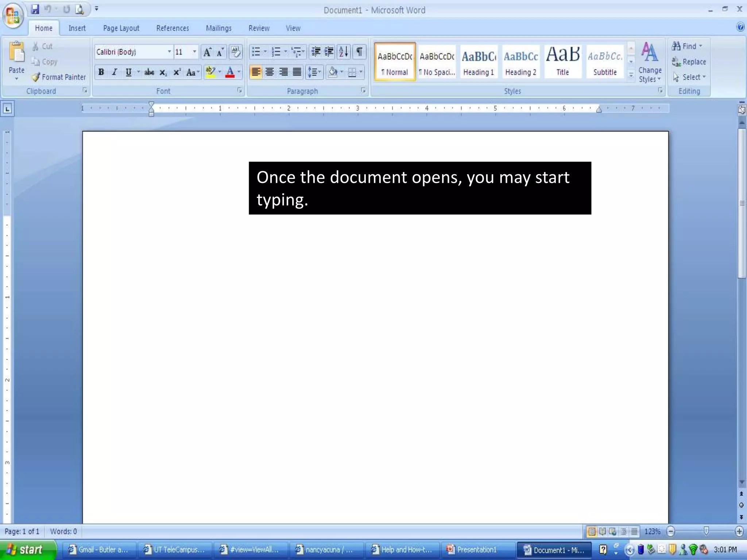Click the Show/Hide paragraph marks icon
The width and height of the screenshot is (747, 560).
tap(359, 52)
